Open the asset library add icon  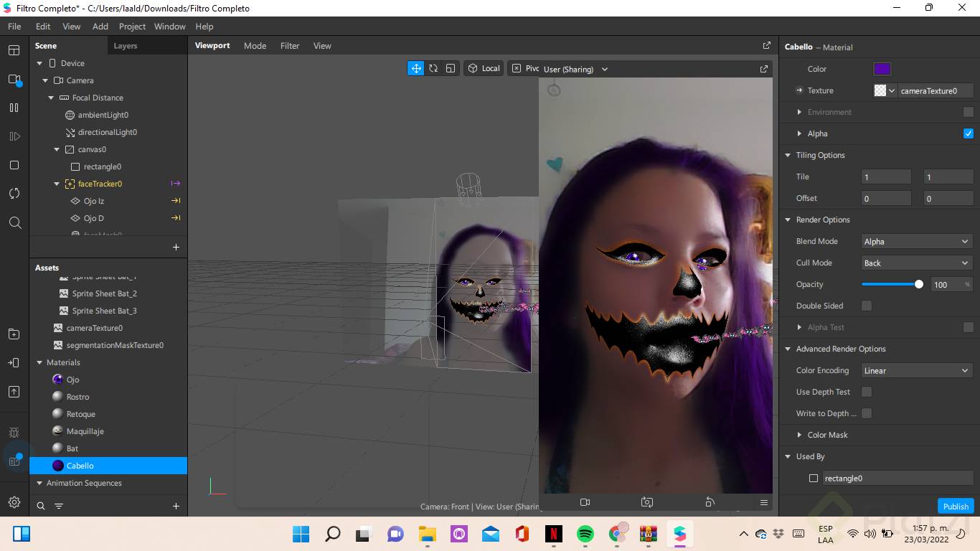pyautogui.click(x=14, y=334)
